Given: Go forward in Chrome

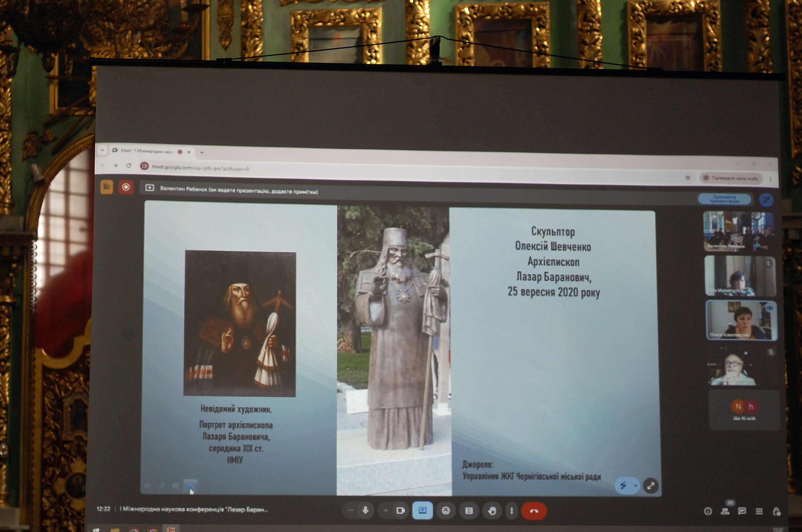Looking at the screenshot, I should click(115, 165).
